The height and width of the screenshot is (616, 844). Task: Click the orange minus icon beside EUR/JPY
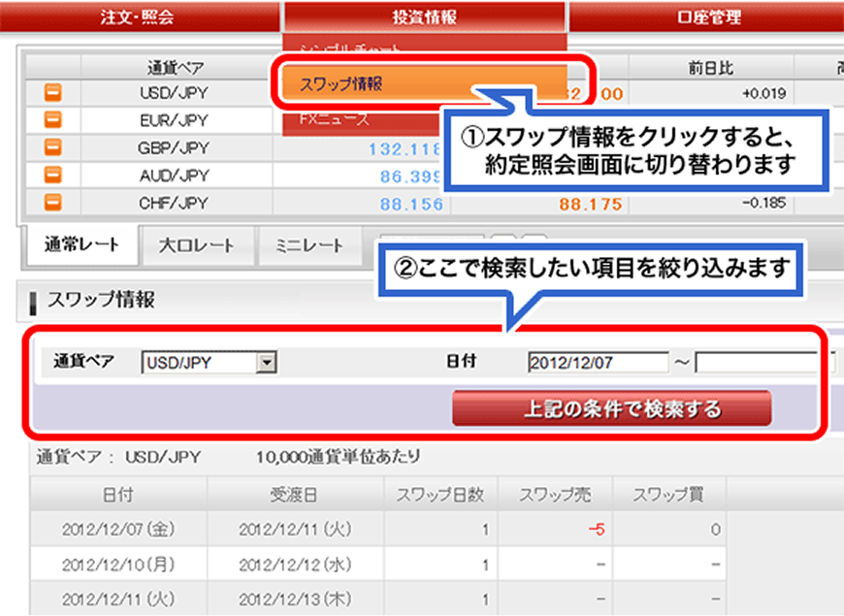(51, 116)
